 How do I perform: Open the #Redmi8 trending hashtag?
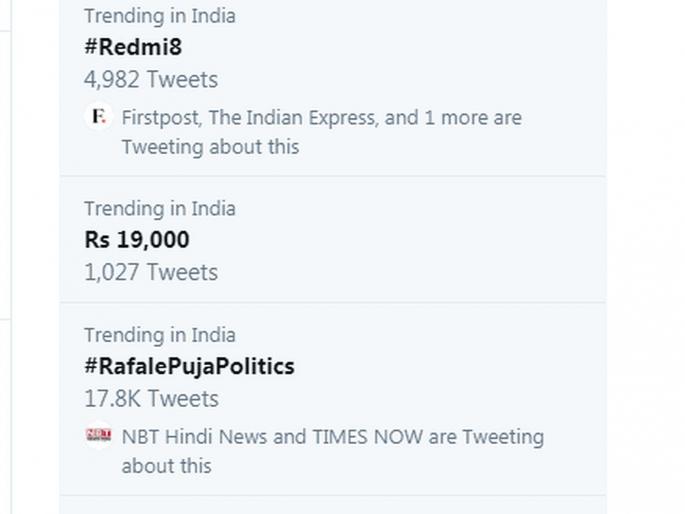(133, 47)
